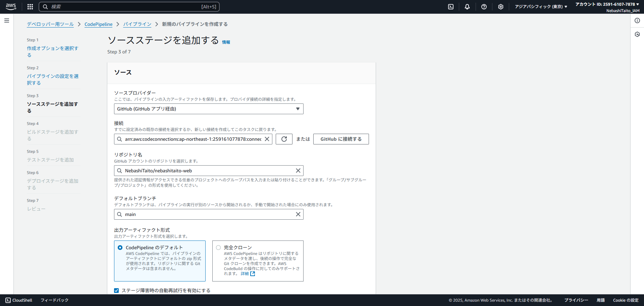The height and width of the screenshot is (306, 644).
Task: Click フィードバック in footer
Action: click(55, 300)
